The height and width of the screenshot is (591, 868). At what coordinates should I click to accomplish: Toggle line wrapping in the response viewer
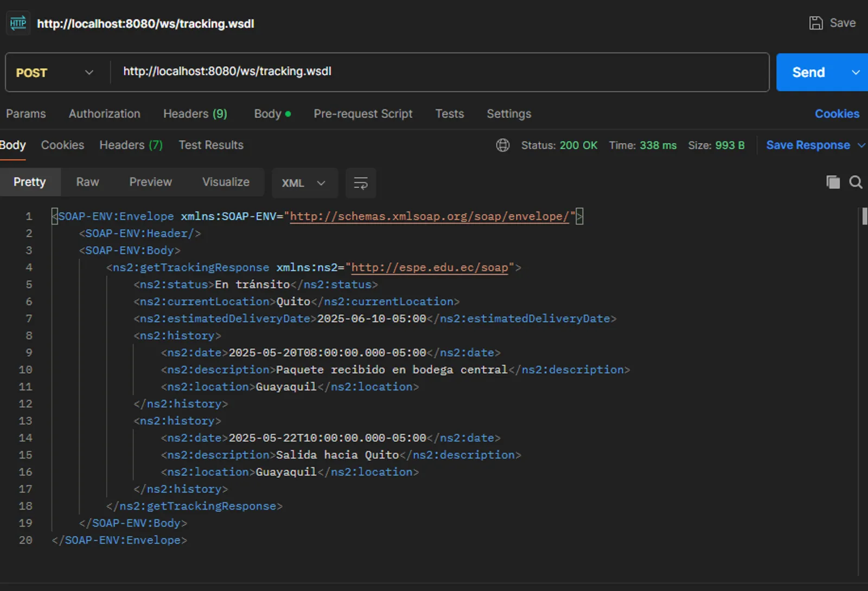(x=360, y=183)
